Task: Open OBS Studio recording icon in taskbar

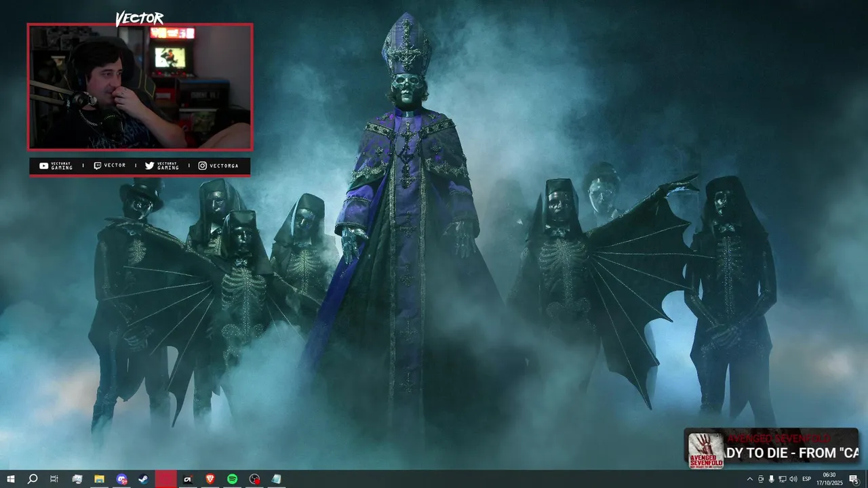Action: tap(254, 479)
